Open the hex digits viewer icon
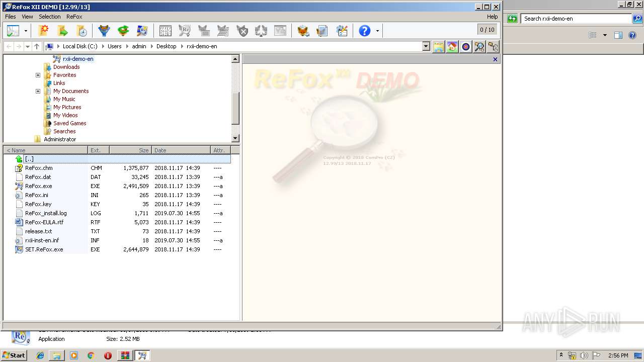The height and width of the screenshot is (362, 644). coord(165,31)
